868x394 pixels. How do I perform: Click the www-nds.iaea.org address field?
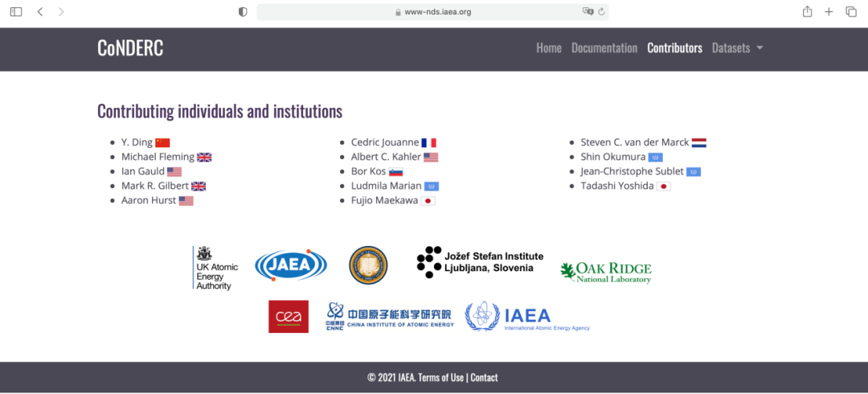coord(432,11)
